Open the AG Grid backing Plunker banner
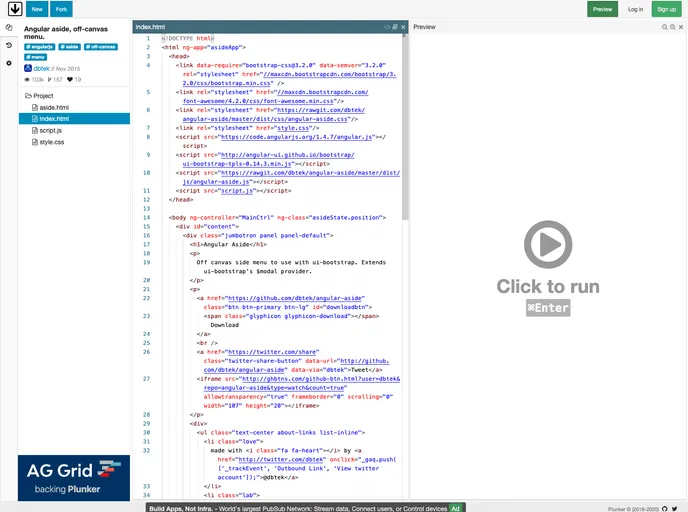This screenshot has width=688, height=512. (74, 478)
